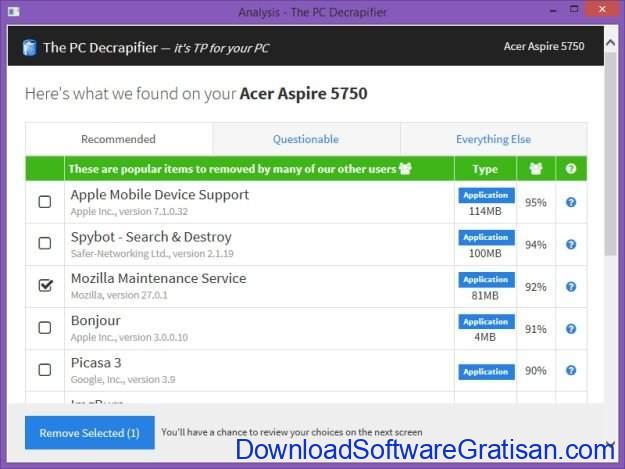Click Application badge for Picasa 3
The height and width of the screenshot is (469, 625).
click(x=486, y=372)
